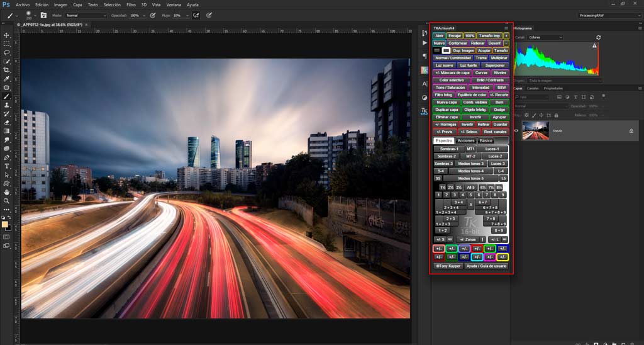
Task: Open the brush preset picker arrow
Action: click(35, 16)
